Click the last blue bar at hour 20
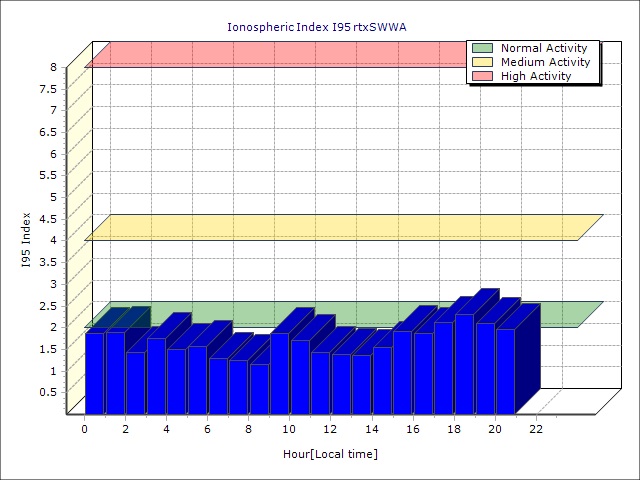640x480 pixels. pyautogui.click(x=506, y=370)
